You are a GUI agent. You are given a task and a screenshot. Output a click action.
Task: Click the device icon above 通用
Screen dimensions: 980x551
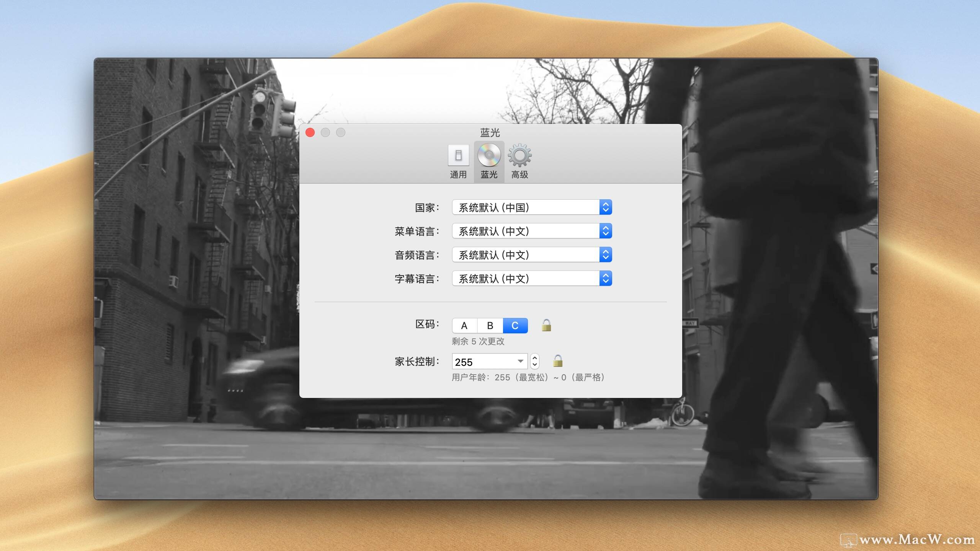click(x=458, y=155)
